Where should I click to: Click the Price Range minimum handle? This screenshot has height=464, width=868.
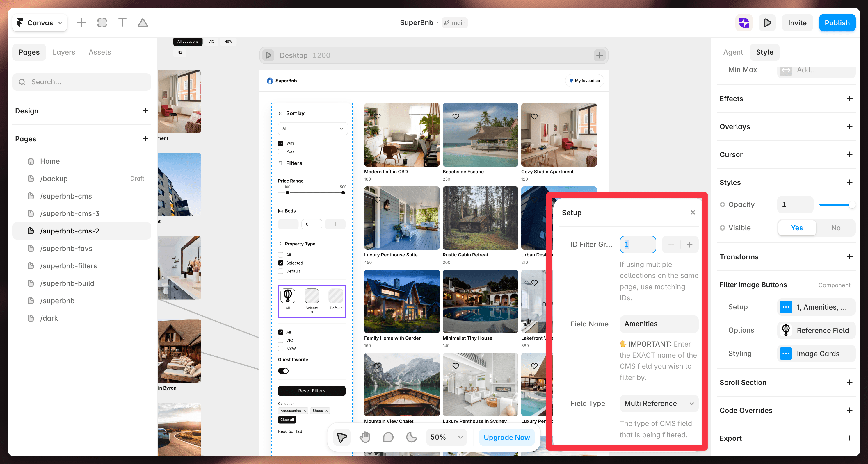(287, 193)
